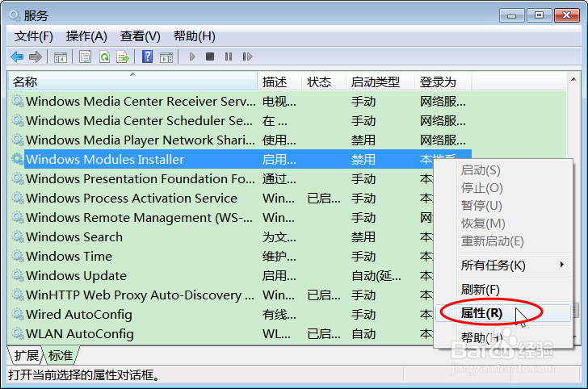
Task: Sort by the 状态 column header
Action: (324, 82)
